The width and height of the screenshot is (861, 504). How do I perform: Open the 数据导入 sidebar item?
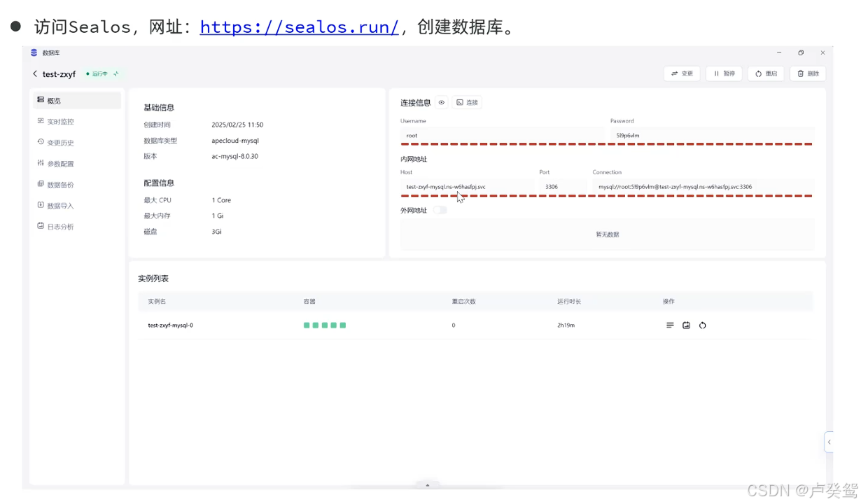[77, 205]
